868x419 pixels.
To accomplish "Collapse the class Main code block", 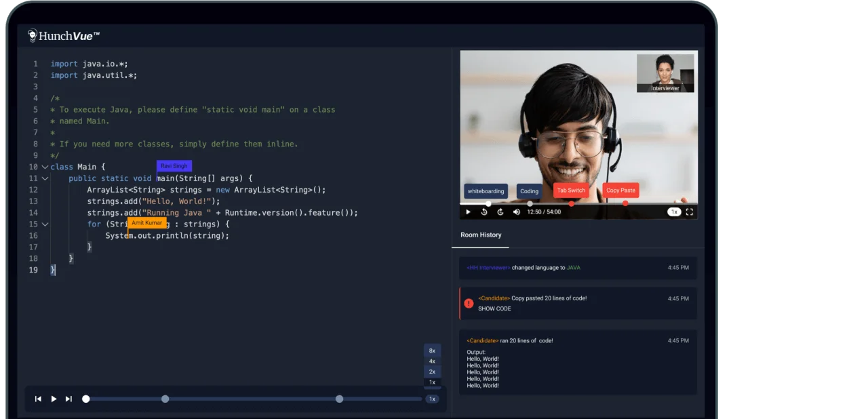I will (x=45, y=167).
